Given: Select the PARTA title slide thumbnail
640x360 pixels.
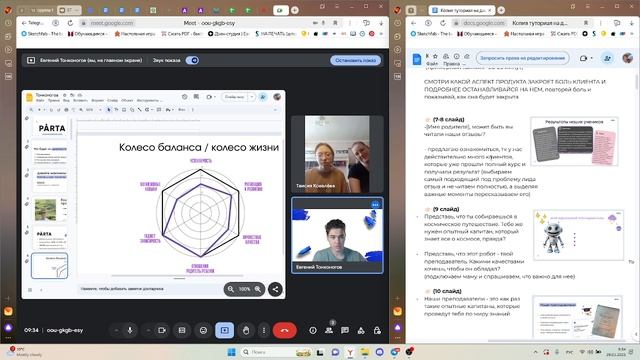Looking at the screenshot, I should point(51,128).
